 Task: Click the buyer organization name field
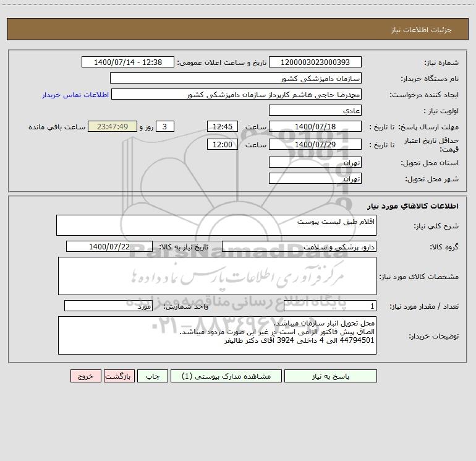236,78
